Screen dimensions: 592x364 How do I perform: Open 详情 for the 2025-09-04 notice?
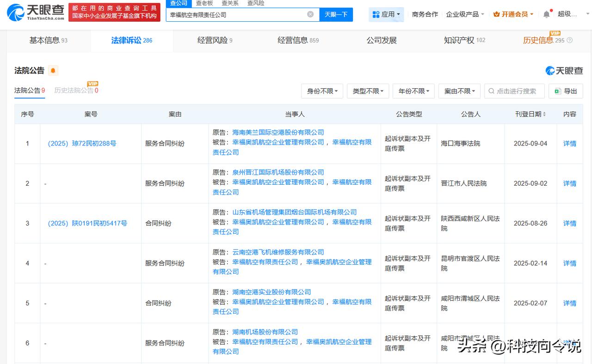pyautogui.click(x=570, y=144)
